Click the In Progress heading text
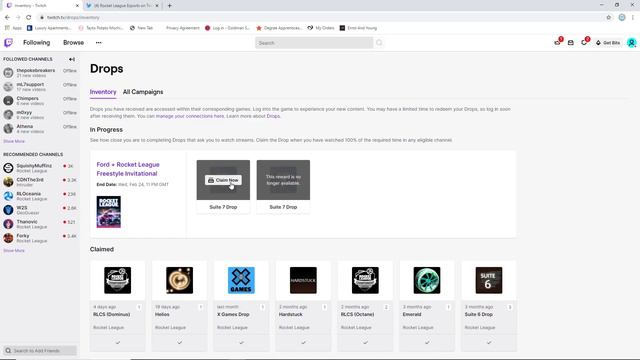Viewport: 640px width, 360px height. (x=106, y=130)
